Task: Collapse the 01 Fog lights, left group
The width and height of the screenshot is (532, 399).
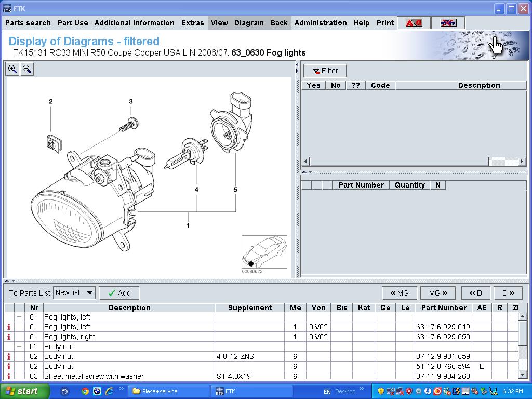Action: click(19, 317)
